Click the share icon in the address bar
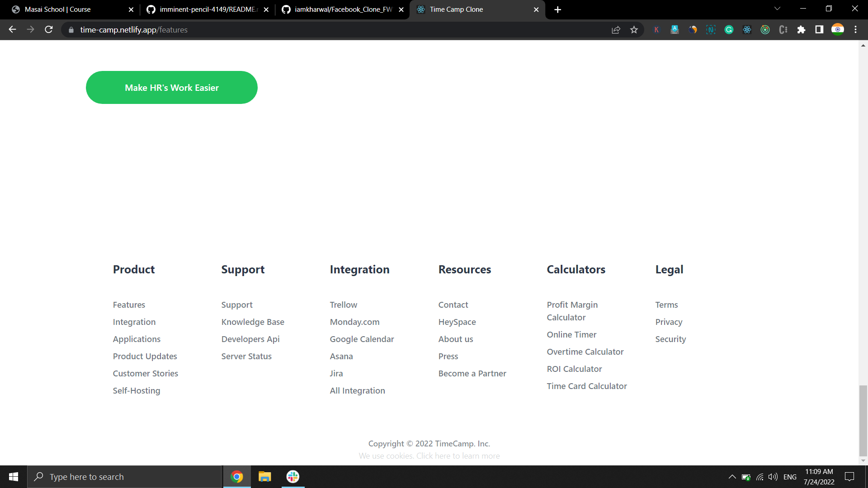 point(616,29)
